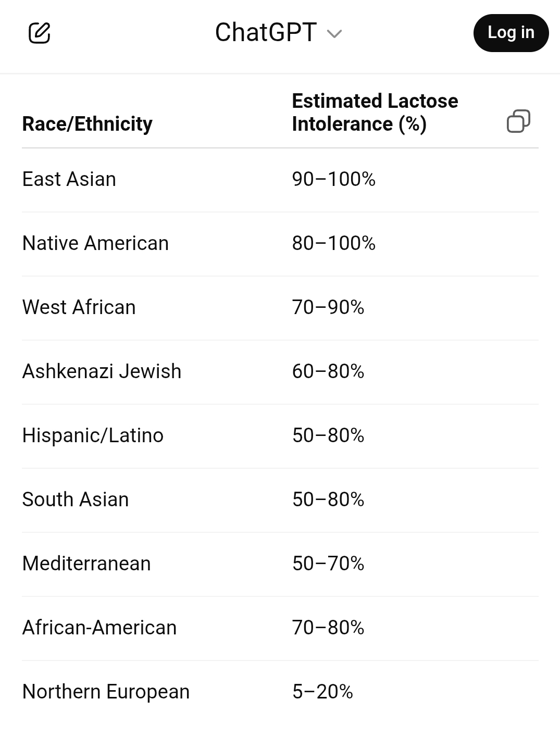The height and width of the screenshot is (749, 560).
Task: Select the West African row label
Action: click(x=79, y=307)
